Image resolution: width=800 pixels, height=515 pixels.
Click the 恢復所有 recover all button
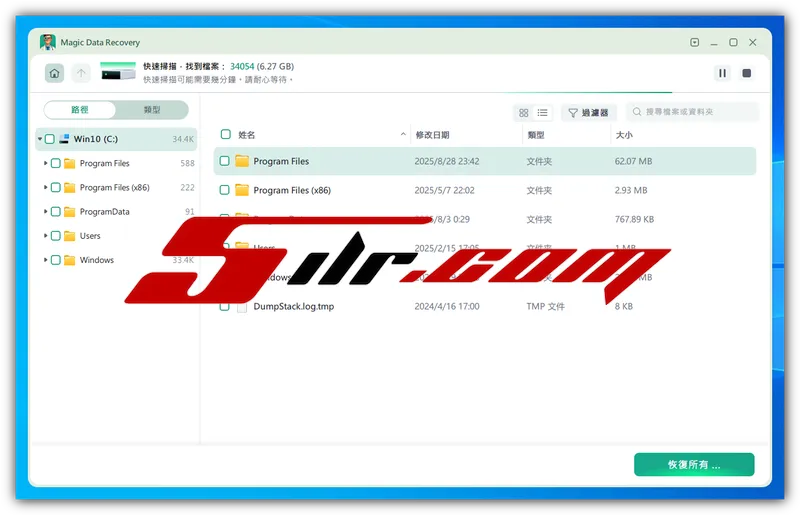pyautogui.click(x=694, y=464)
